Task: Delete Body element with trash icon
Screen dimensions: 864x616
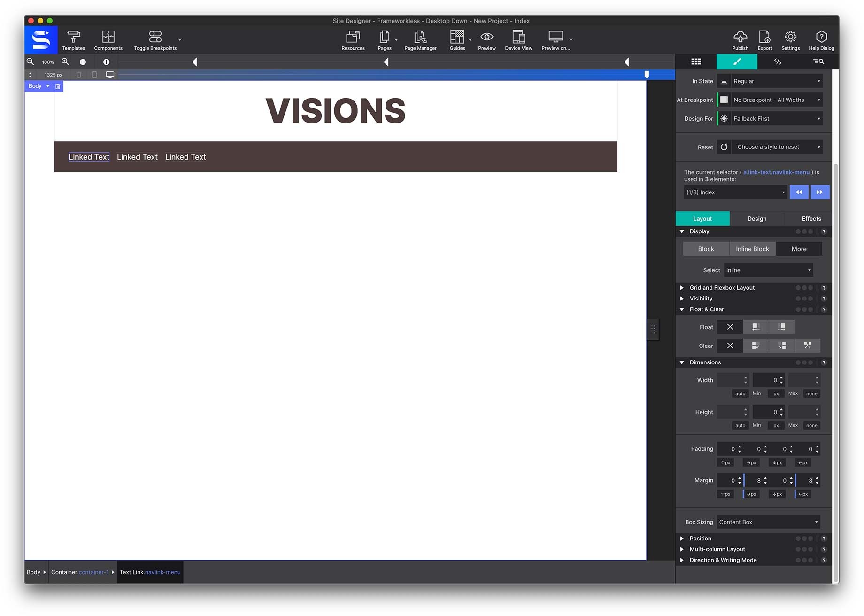Action: click(x=58, y=86)
